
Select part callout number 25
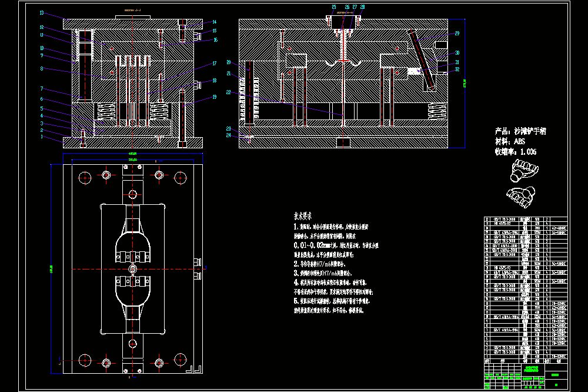click(x=334, y=6)
